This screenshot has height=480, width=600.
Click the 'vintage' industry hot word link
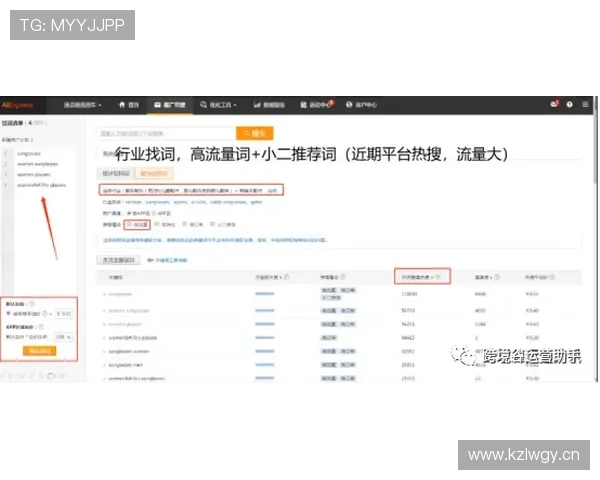(x=134, y=202)
